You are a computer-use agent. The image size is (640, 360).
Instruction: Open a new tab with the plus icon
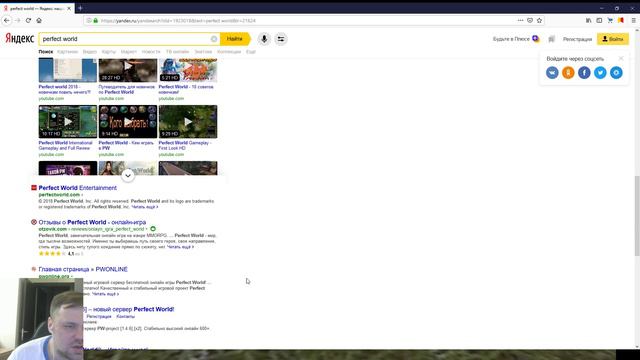80,8
